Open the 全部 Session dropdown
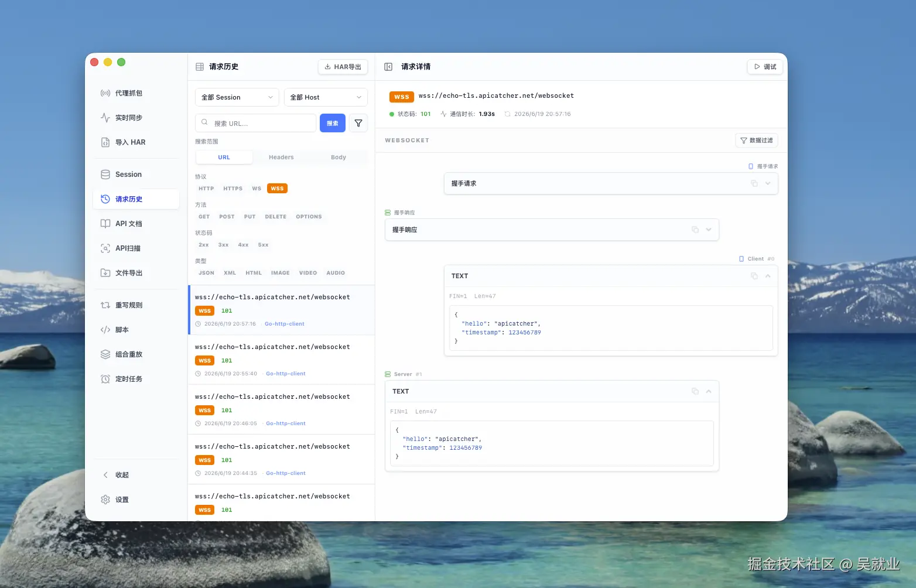 pyautogui.click(x=237, y=97)
